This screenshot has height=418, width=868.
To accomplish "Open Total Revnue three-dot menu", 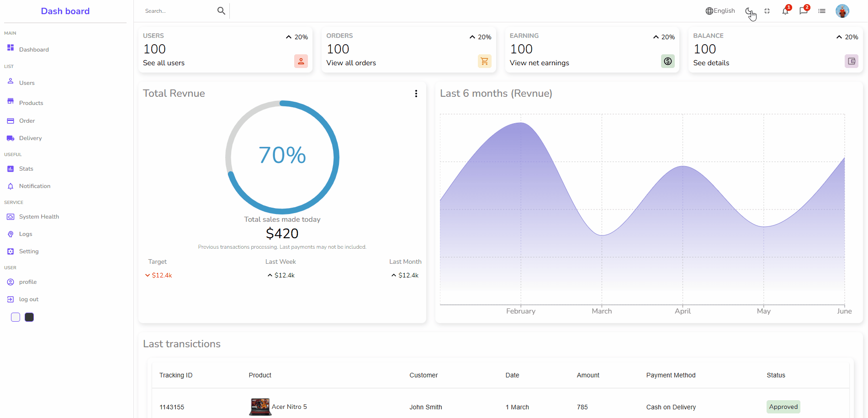I will [416, 94].
